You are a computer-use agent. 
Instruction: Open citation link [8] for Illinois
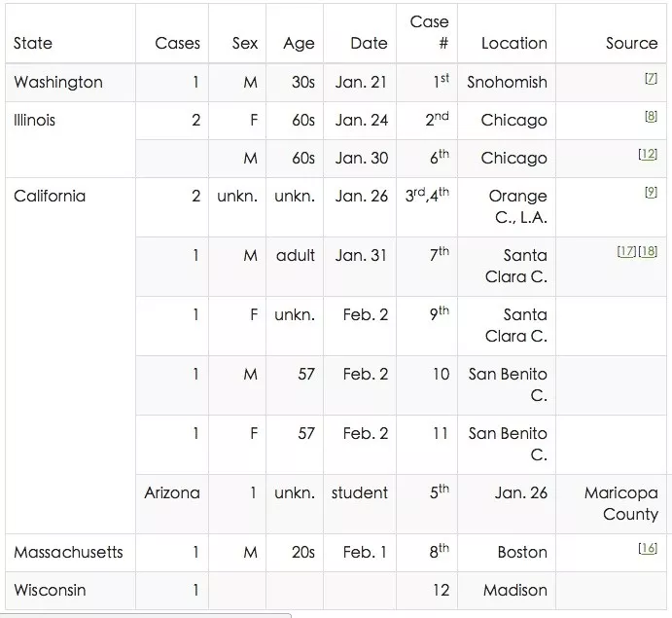coord(651,116)
